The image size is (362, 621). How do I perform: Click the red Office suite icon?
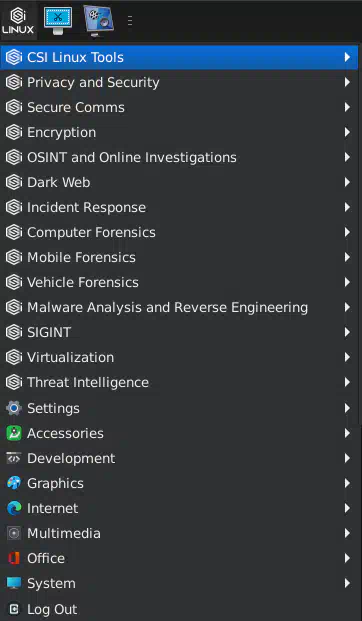14,558
